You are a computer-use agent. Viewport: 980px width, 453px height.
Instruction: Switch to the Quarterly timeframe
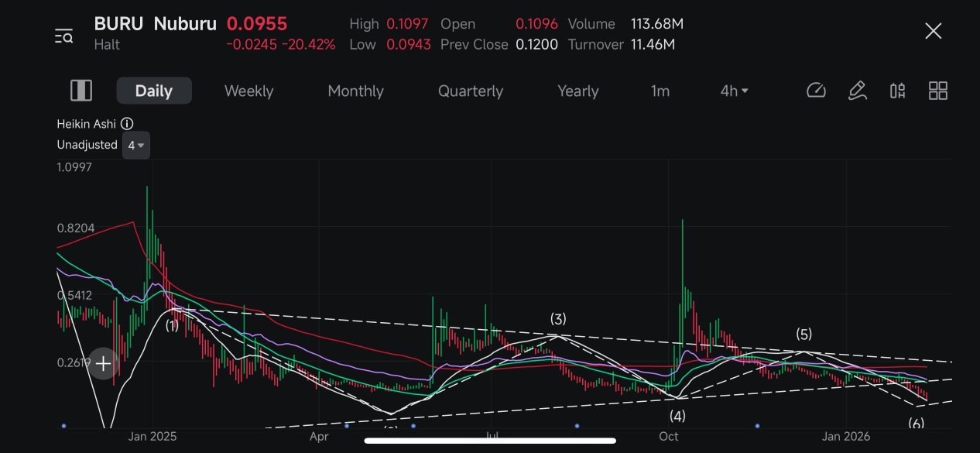tap(471, 91)
